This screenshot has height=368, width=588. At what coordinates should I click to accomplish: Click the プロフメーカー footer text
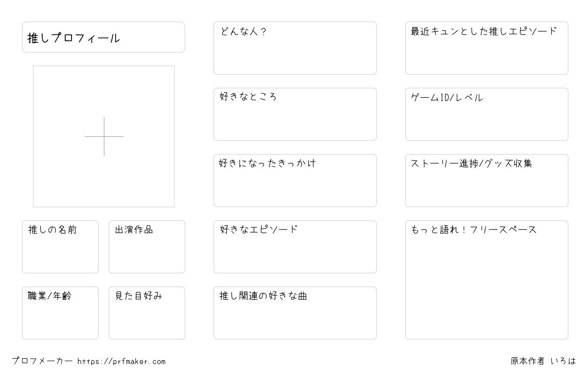42,361
